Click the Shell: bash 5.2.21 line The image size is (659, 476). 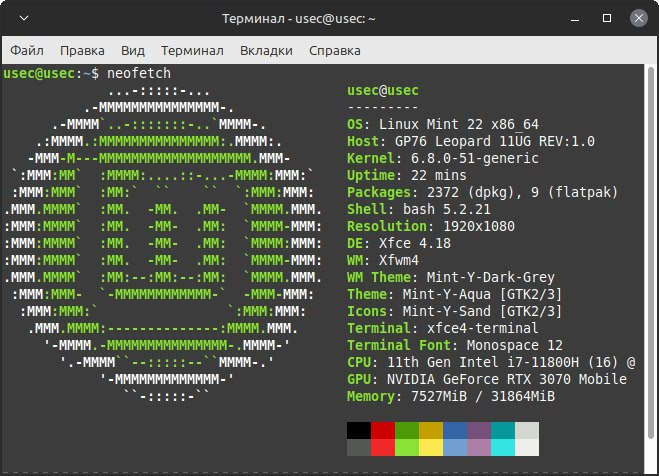(419, 209)
